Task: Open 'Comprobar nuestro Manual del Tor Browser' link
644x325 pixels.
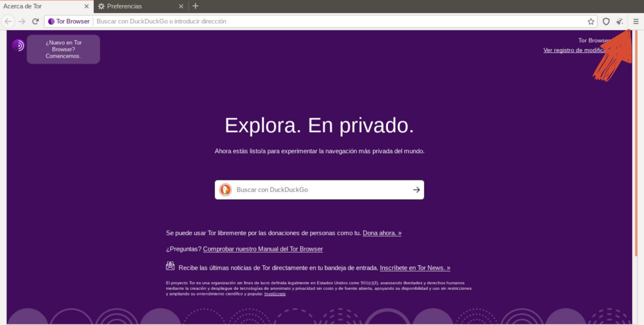Action: [x=263, y=249]
